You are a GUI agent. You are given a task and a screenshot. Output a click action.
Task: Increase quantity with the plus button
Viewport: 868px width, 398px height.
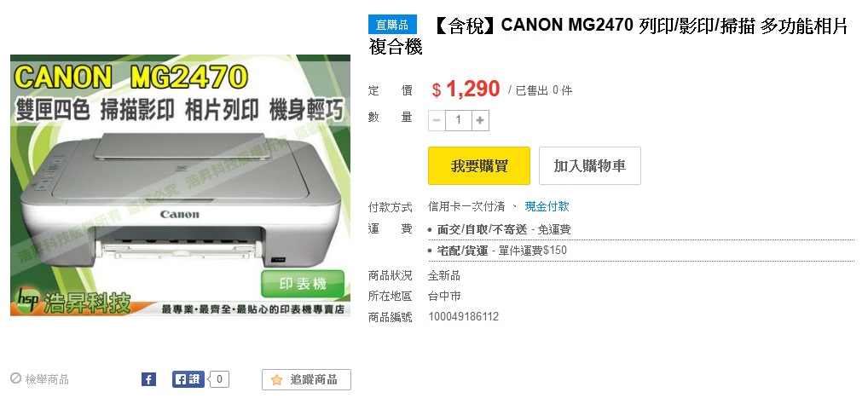pos(480,120)
